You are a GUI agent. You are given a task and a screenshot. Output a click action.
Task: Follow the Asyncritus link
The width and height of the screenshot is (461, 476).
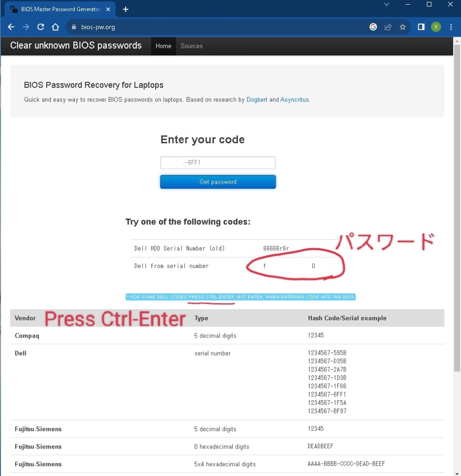pyautogui.click(x=294, y=99)
